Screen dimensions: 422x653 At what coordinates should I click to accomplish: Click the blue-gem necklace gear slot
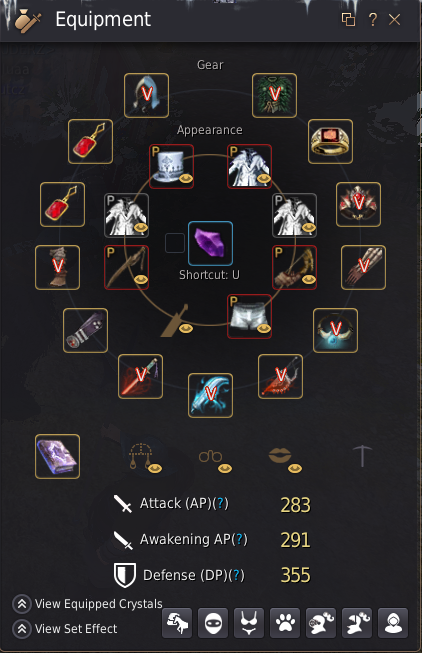(335, 330)
